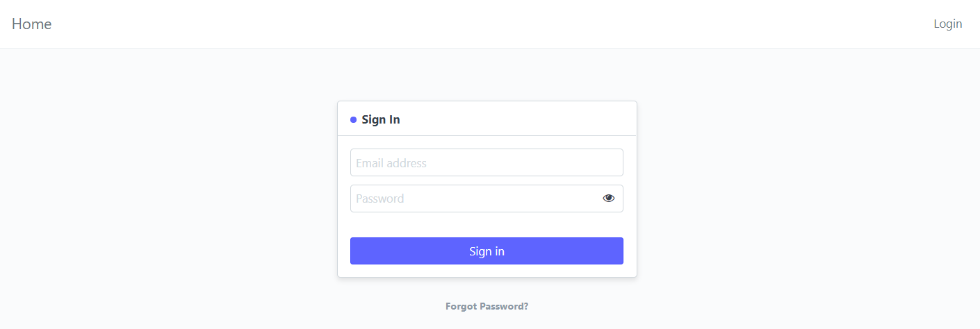Click the bullet marker in the card header

pos(353,119)
